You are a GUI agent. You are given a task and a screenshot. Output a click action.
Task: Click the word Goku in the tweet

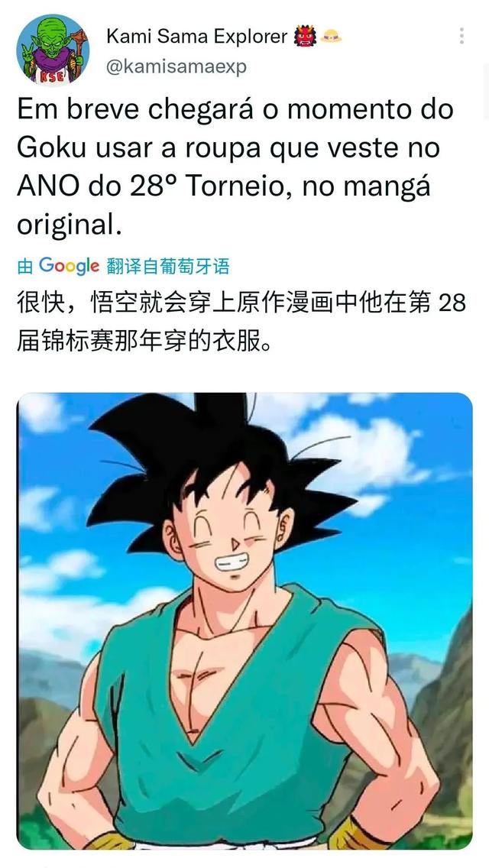tap(50, 148)
